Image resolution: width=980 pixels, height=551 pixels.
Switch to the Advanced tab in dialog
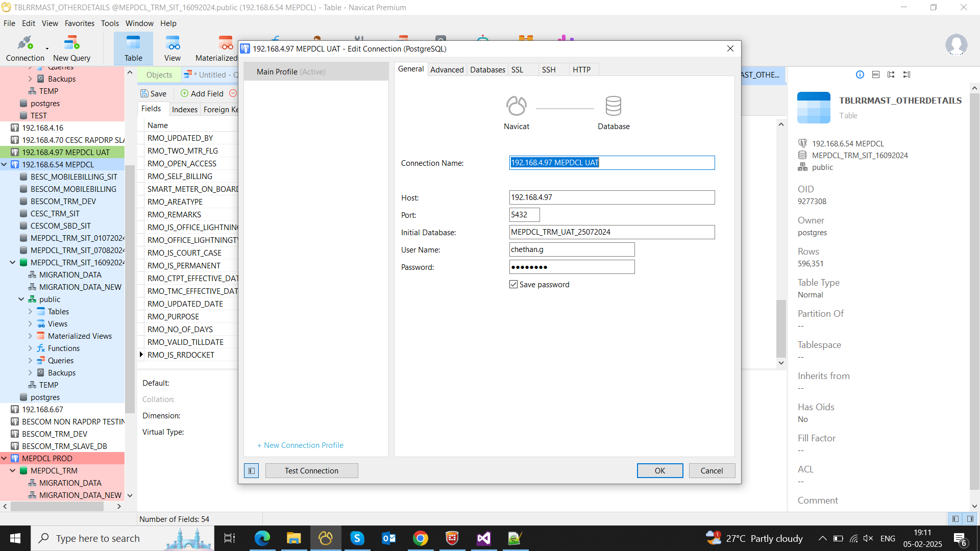(x=447, y=70)
